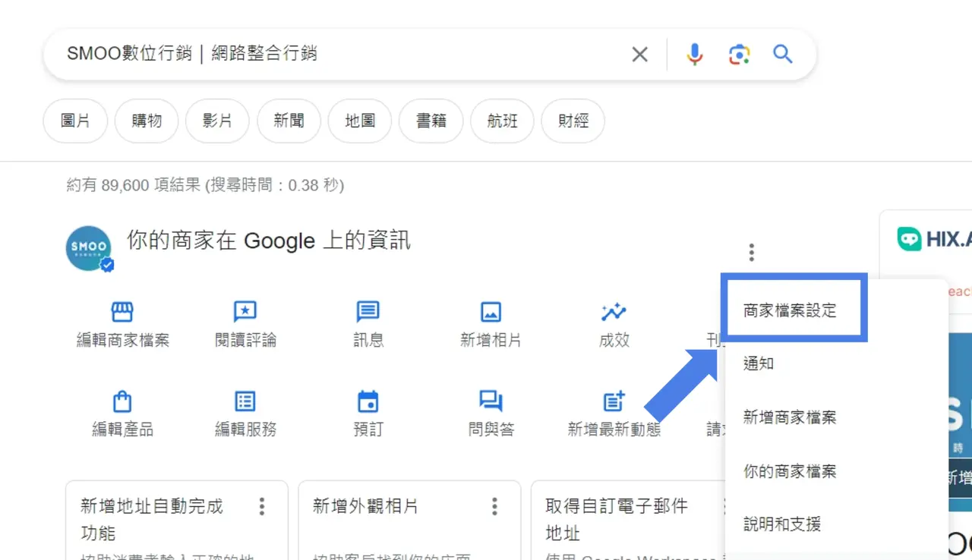
Task: Switch to the 購物 filter tab
Action: click(x=147, y=121)
